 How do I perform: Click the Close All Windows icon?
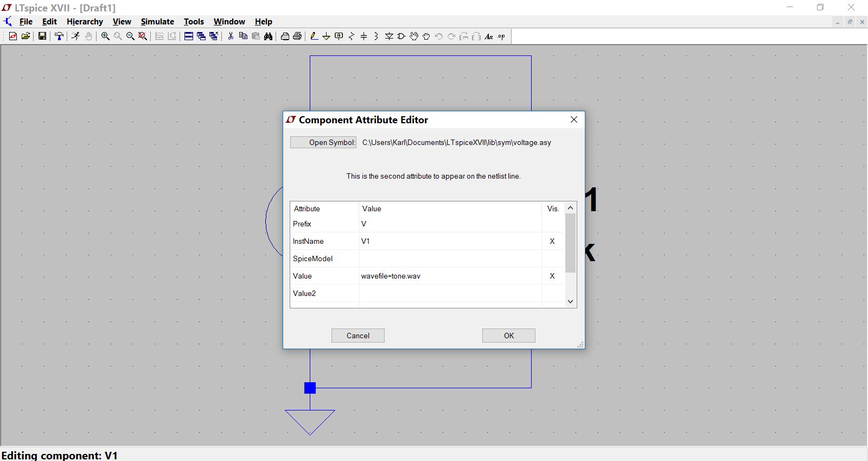click(214, 36)
